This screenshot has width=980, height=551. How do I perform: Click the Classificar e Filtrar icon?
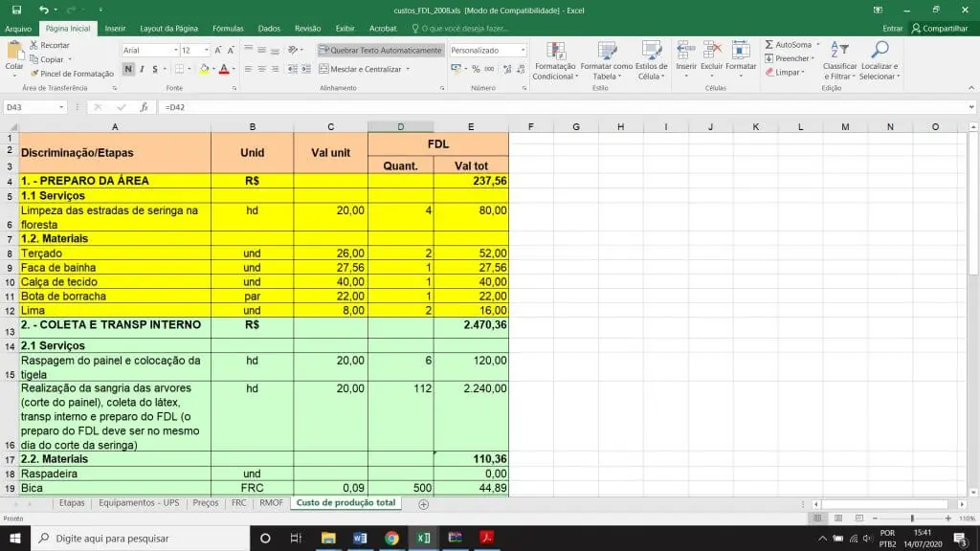tap(839, 52)
